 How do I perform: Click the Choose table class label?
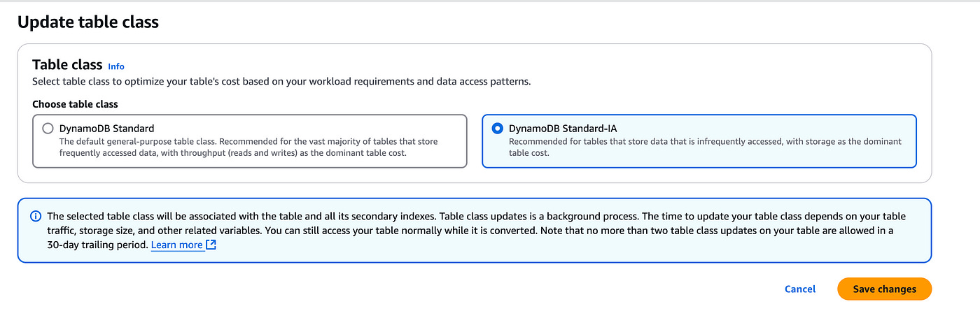(75, 104)
